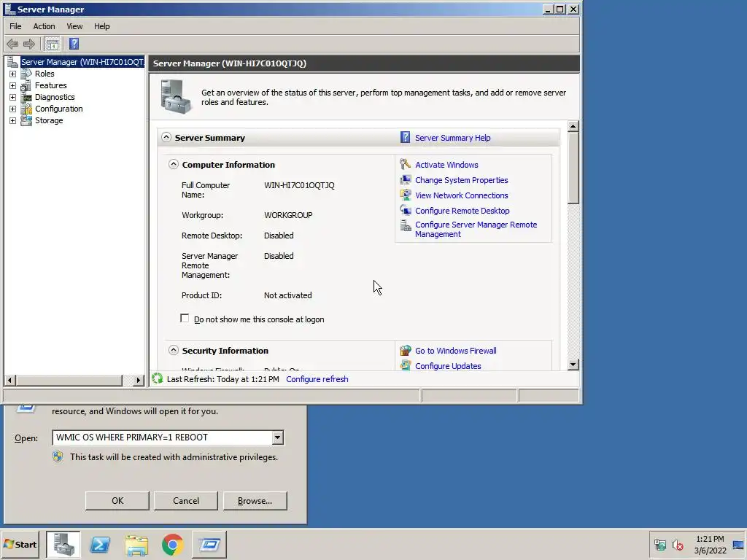
Task: Click the network tray icon
Action: (x=659, y=544)
